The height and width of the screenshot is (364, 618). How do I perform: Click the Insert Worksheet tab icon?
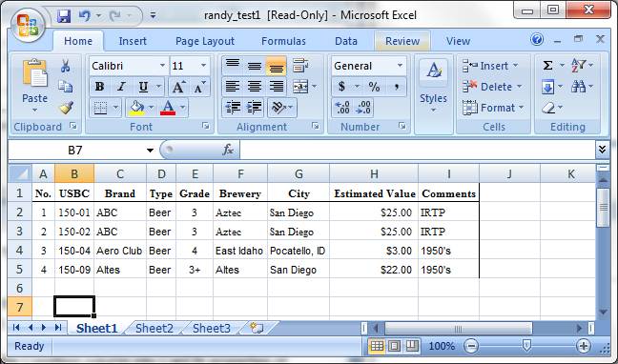[x=257, y=328]
